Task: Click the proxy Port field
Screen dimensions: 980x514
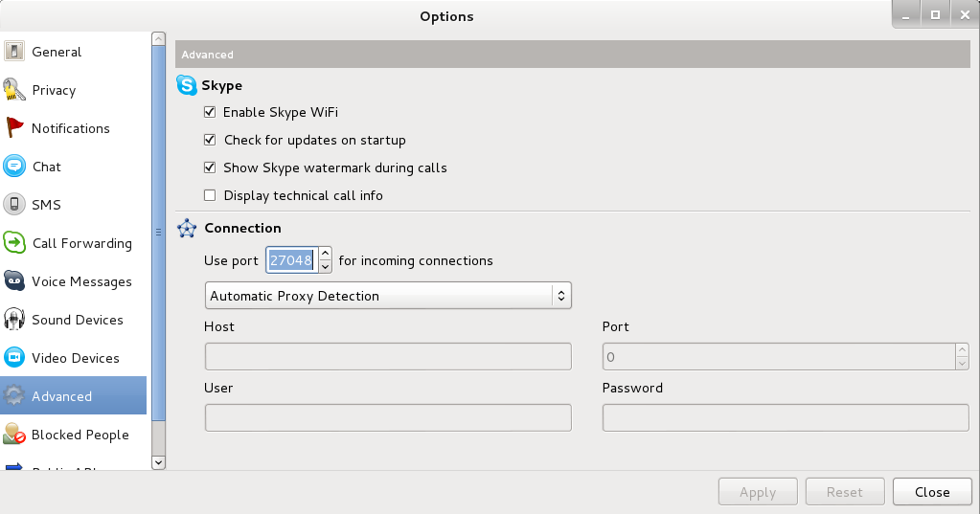Action: click(x=779, y=356)
